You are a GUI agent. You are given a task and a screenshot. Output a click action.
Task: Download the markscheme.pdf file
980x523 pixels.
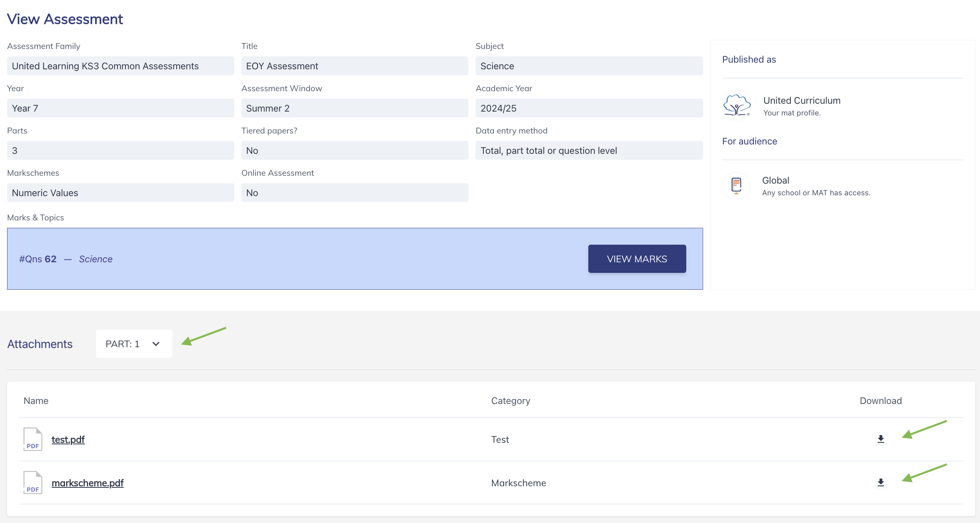[881, 483]
